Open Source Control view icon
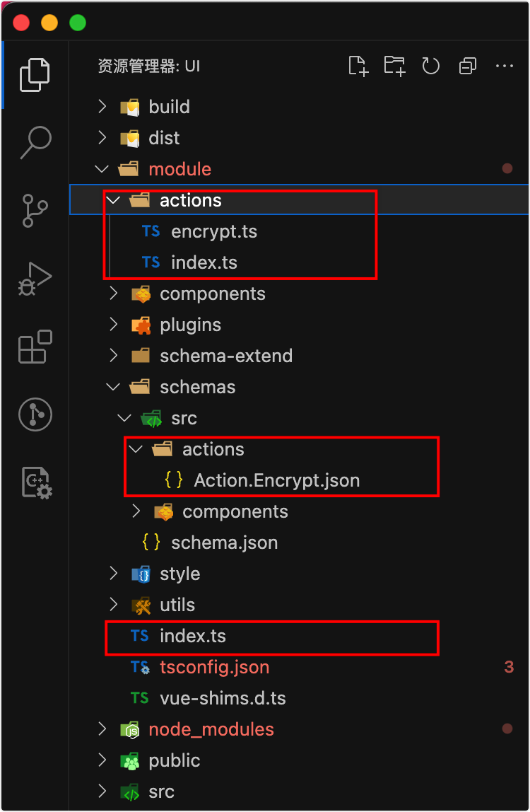 35,211
